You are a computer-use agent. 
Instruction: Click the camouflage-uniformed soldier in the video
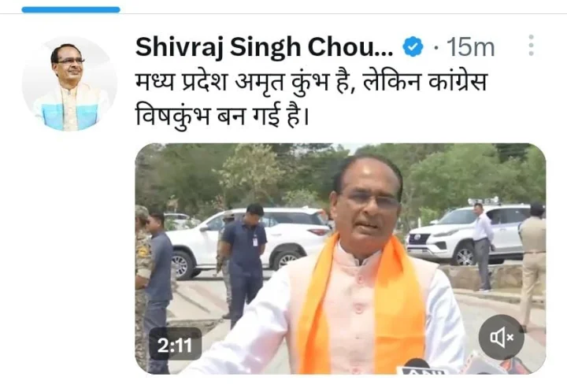(142, 286)
